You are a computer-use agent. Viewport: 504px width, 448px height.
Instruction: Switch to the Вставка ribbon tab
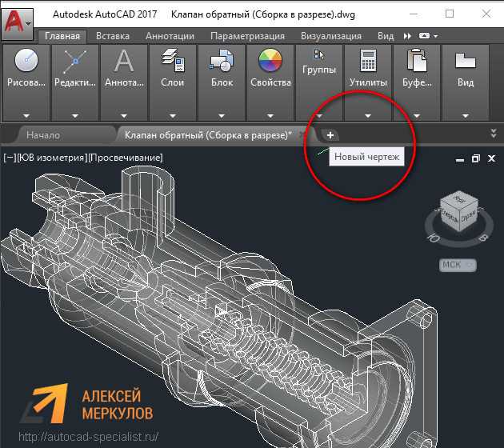tap(112, 36)
